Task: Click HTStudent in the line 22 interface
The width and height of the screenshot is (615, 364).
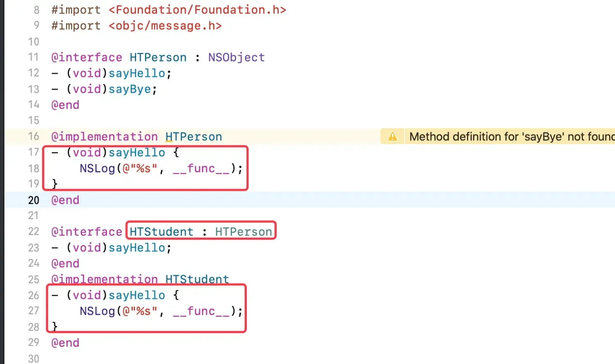Action: [x=161, y=232]
